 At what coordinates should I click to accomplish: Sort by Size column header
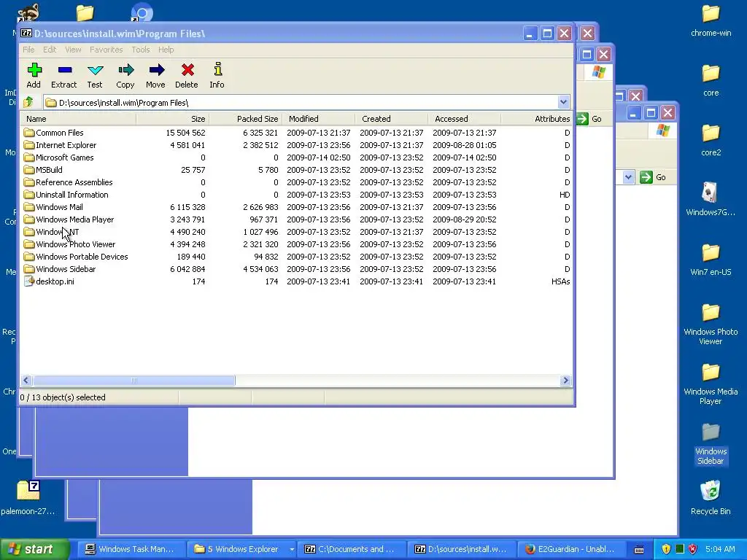coord(172,119)
